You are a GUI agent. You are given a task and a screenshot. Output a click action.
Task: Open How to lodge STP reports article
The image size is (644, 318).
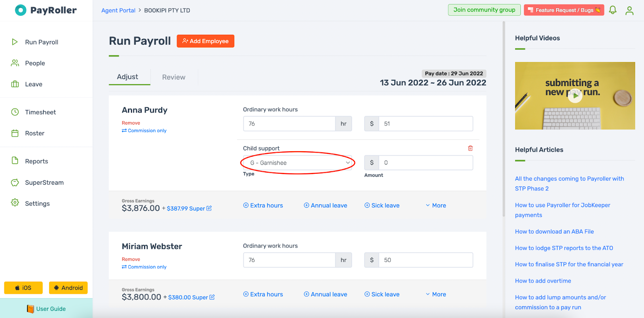(564, 248)
